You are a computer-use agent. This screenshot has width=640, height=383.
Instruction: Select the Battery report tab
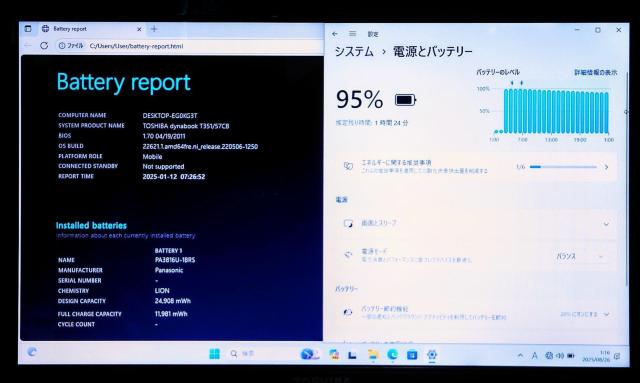click(92, 29)
